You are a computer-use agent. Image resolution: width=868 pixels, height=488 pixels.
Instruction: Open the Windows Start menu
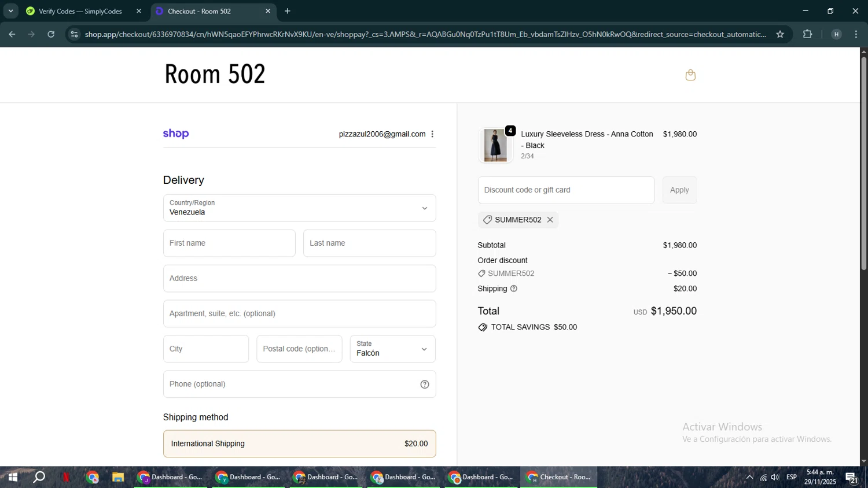[x=12, y=478]
